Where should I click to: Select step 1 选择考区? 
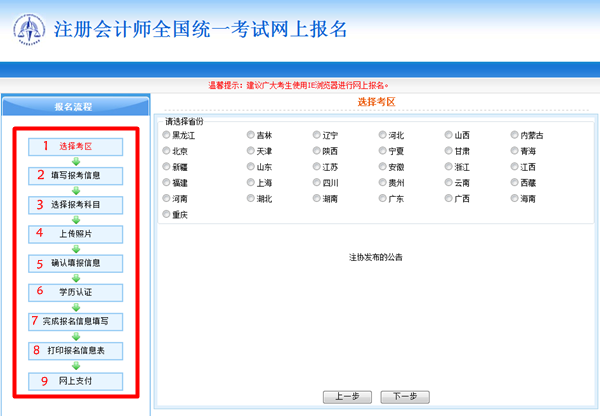(x=76, y=146)
